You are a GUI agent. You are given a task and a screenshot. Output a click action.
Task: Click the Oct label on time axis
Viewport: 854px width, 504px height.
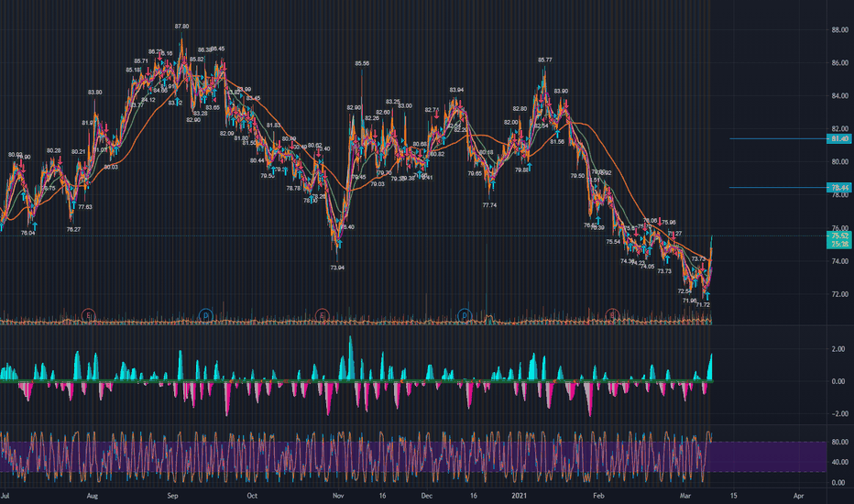(252, 496)
